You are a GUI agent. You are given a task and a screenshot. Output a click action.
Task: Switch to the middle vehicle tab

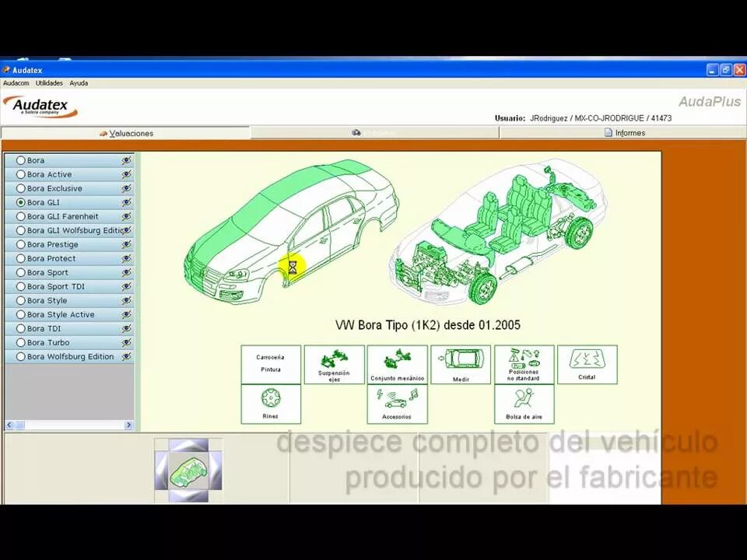[x=374, y=133]
